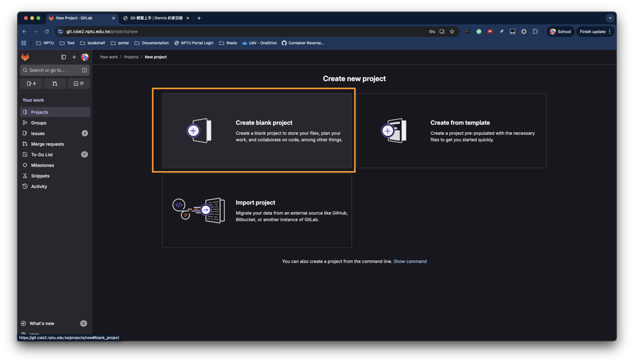
Task: Open the merge requests shortcut icon
Action: point(55,83)
